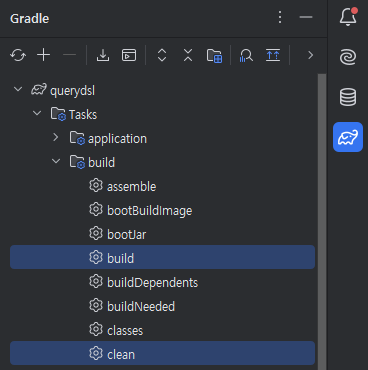Open the Execute Gradle Task icon

(129, 55)
